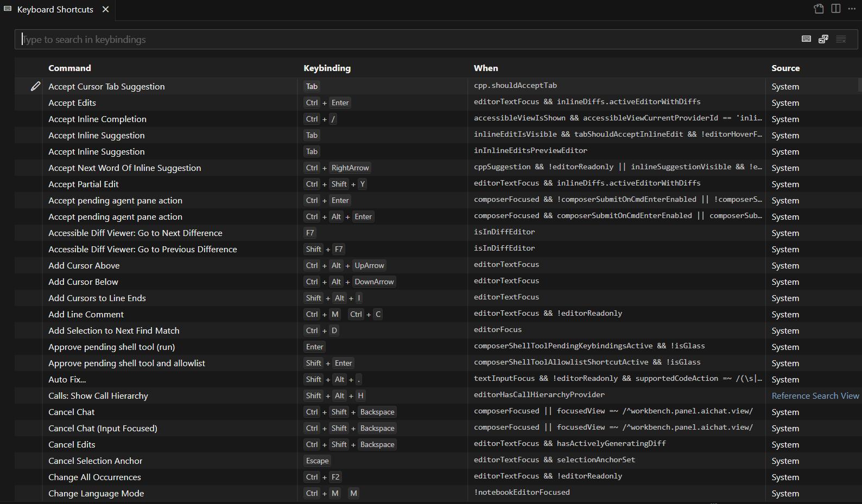
Task: Select Accessible Diff Viewer: Go to Next Difference
Action: (x=135, y=233)
